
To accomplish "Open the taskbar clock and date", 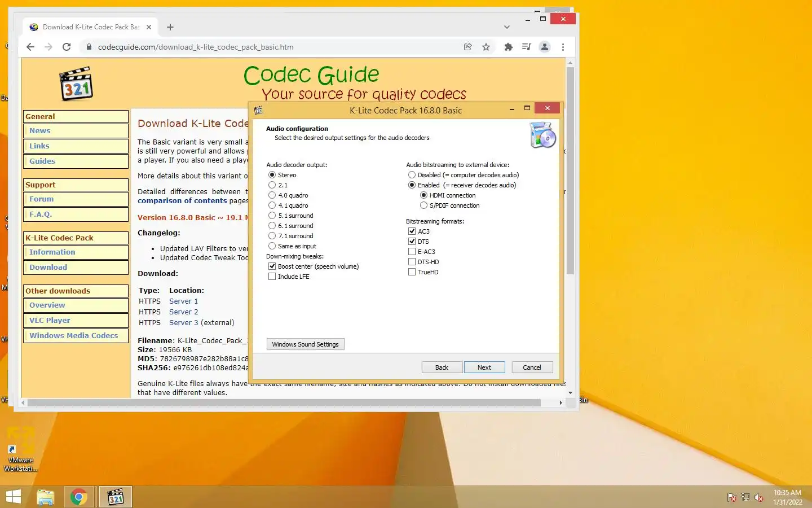I will [788, 497].
